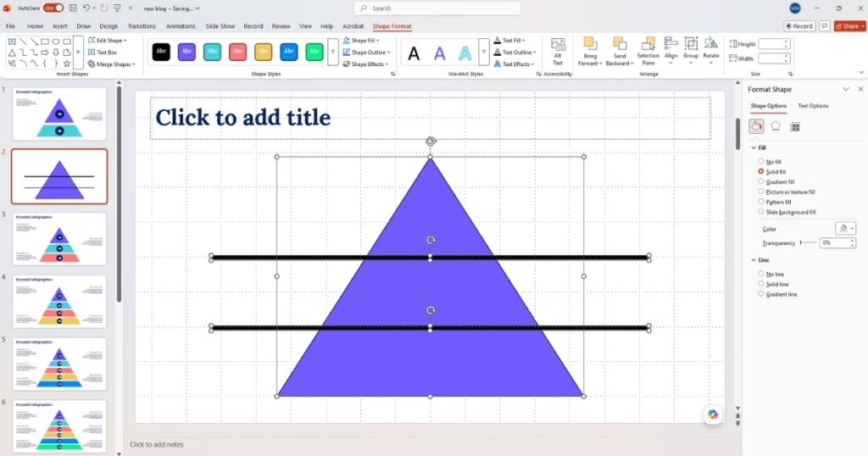Switch to the Insert tab
This screenshot has height=456, width=868.
(x=60, y=26)
